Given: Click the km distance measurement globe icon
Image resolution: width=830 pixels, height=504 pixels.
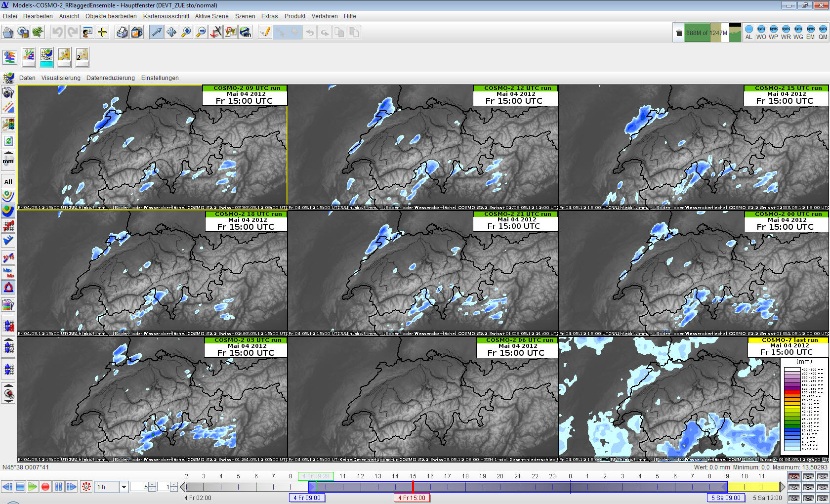Looking at the screenshot, I should point(246,33).
